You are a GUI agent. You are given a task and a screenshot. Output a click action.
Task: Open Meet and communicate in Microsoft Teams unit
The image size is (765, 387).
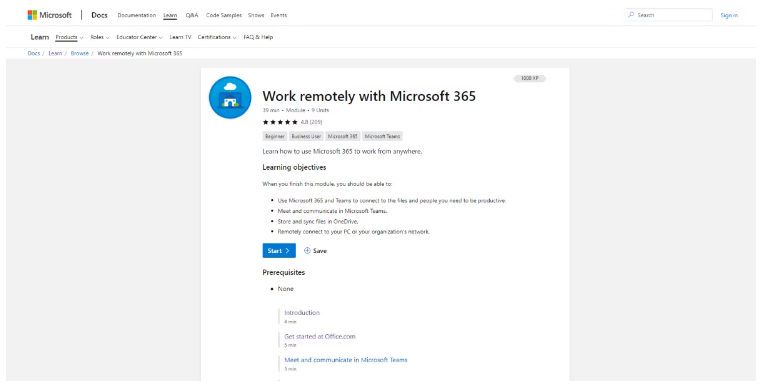[346, 360]
